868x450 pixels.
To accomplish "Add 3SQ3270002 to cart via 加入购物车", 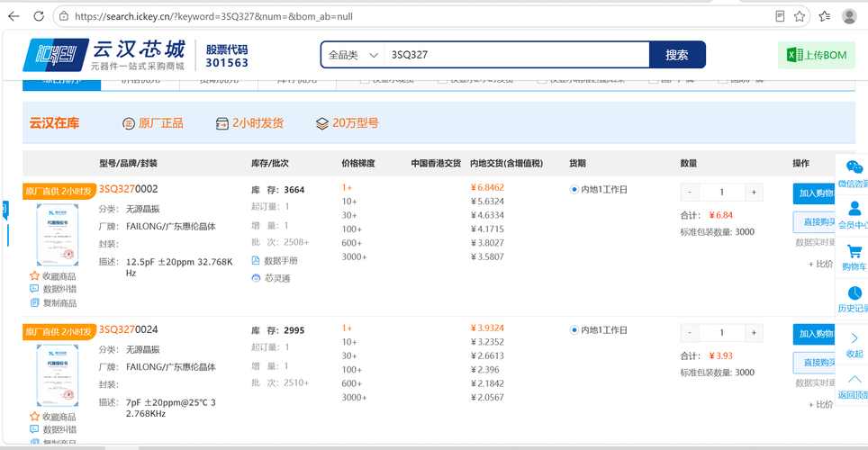I will (x=815, y=193).
